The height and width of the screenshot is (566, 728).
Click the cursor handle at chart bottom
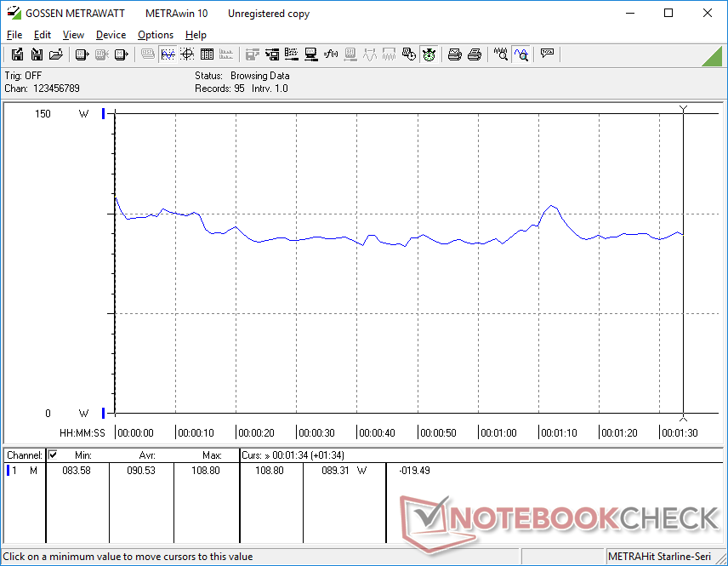tap(683, 418)
